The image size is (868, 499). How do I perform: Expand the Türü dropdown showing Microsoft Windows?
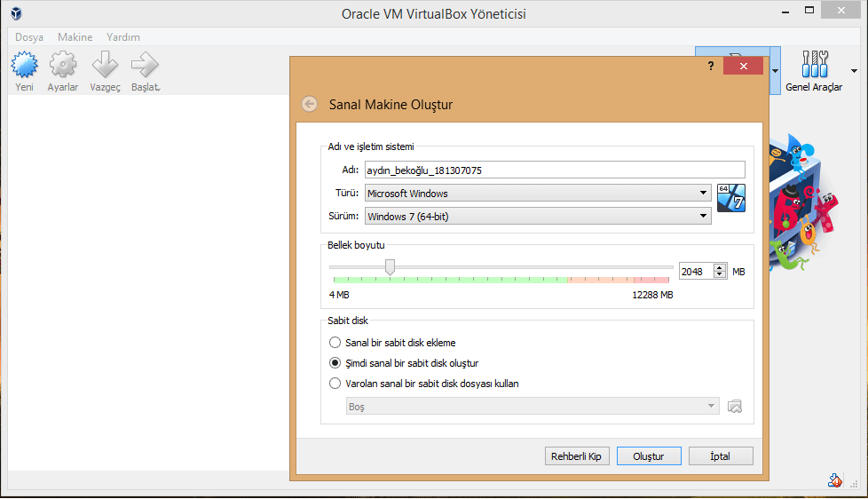pyautogui.click(x=538, y=194)
